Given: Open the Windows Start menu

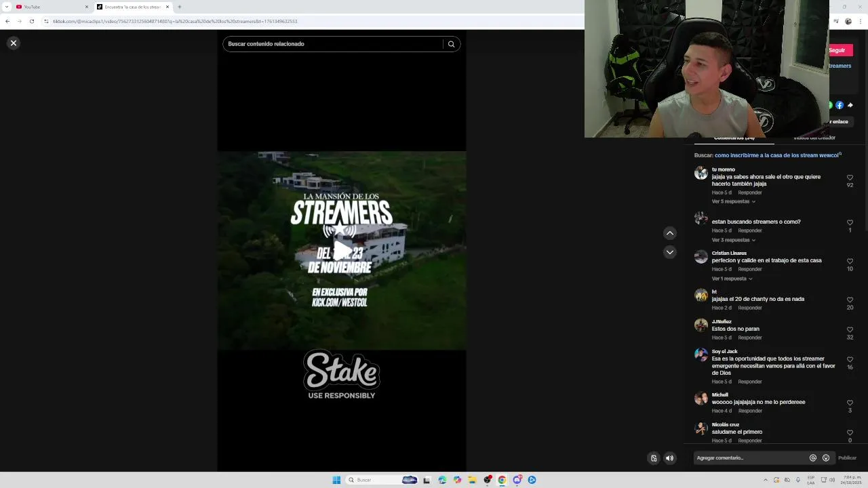Looking at the screenshot, I should [x=336, y=480].
